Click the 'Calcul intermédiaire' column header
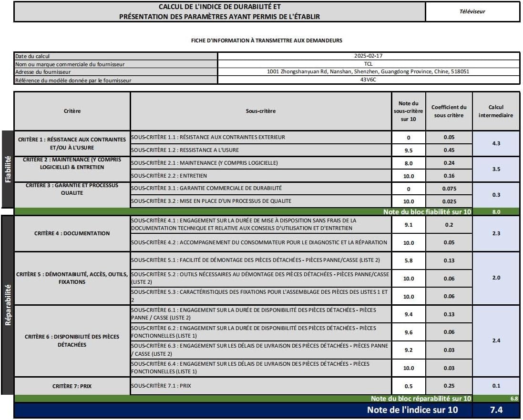This screenshot has width=523, height=420. click(x=496, y=111)
